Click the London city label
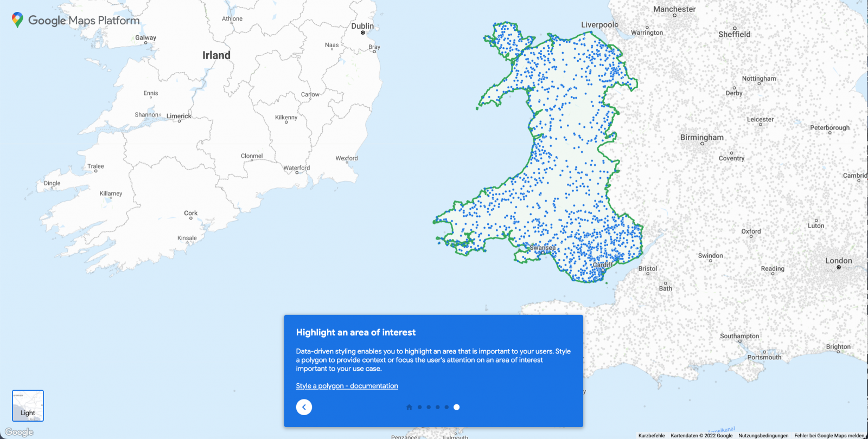The height and width of the screenshot is (439, 868). [838, 261]
